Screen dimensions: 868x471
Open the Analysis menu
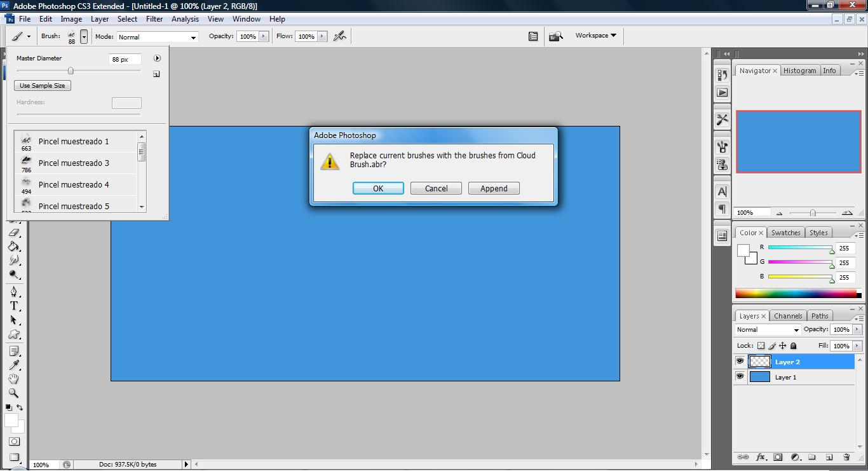pyautogui.click(x=185, y=19)
